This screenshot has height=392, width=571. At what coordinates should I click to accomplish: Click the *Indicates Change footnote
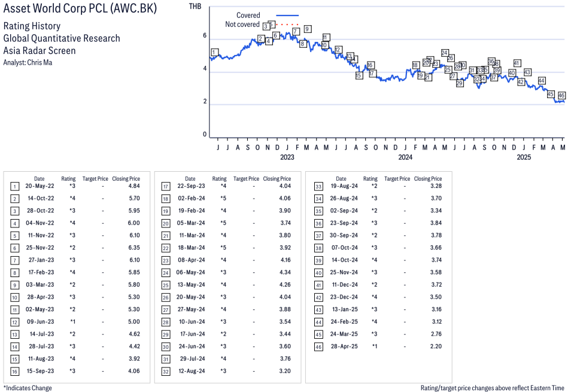point(28,388)
